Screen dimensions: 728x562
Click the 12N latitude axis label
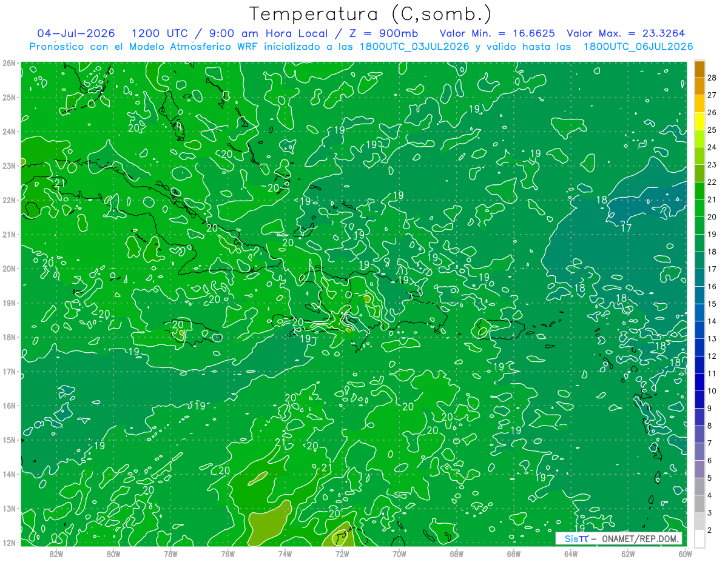[x=8, y=543]
